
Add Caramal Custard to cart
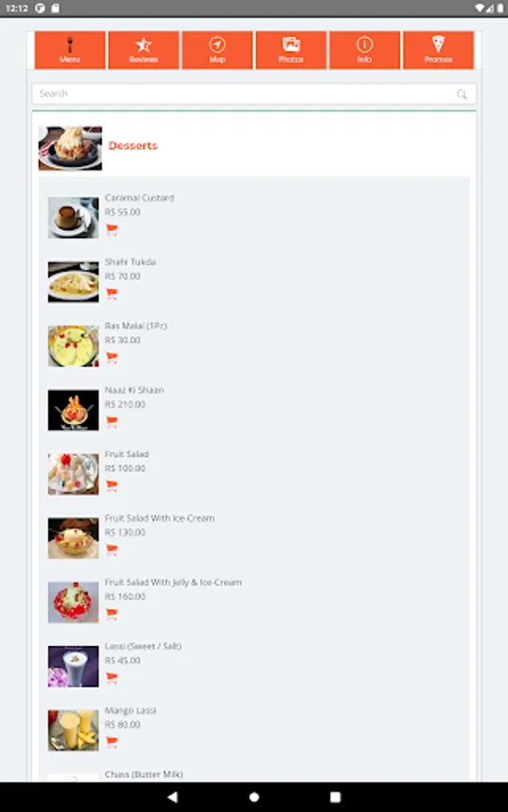[x=112, y=229]
